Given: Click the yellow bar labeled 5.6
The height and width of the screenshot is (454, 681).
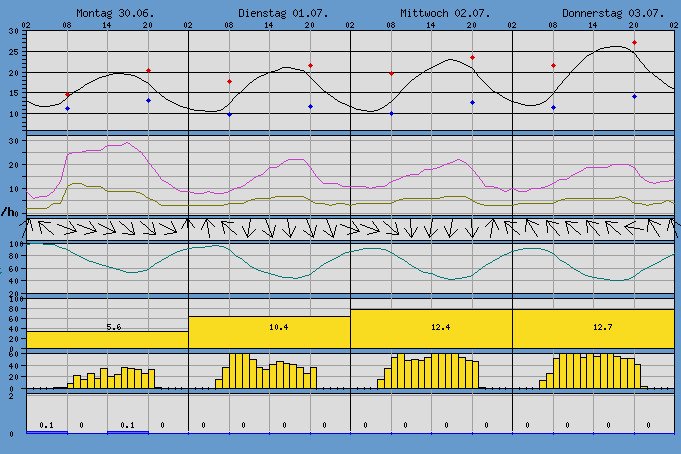Looking at the screenshot, I should (108, 339).
